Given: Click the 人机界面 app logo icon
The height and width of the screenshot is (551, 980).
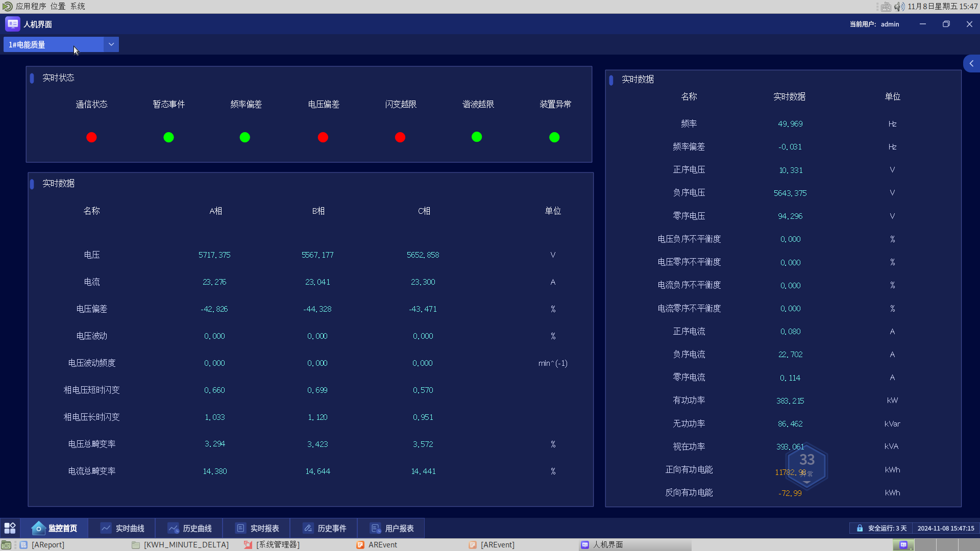Looking at the screenshot, I should click(x=12, y=24).
